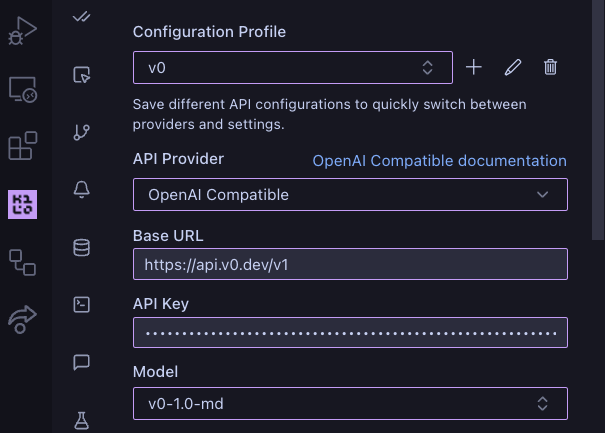Open checkpoints settings git branch icon
The image size is (605, 433).
pos(83,132)
